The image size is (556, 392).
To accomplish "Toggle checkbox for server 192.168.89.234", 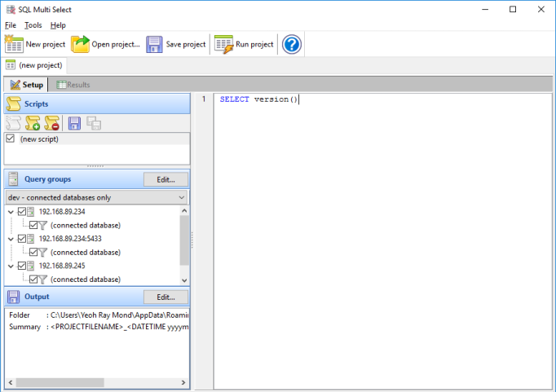I will (x=22, y=211).
